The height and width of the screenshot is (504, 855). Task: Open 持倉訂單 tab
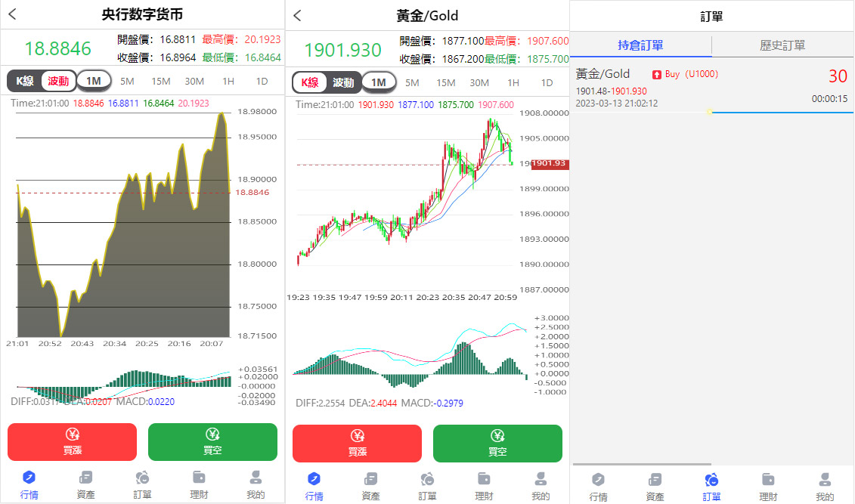(x=641, y=45)
